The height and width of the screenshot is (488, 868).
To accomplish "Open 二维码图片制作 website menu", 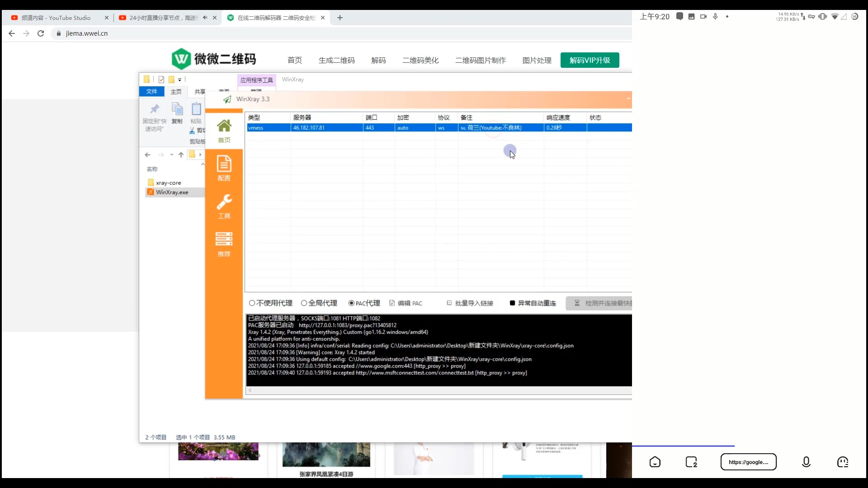I will pyautogui.click(x=481, y=60).
